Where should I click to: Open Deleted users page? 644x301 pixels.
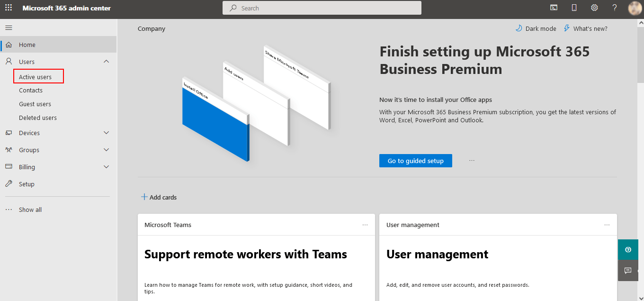point(38,118)
